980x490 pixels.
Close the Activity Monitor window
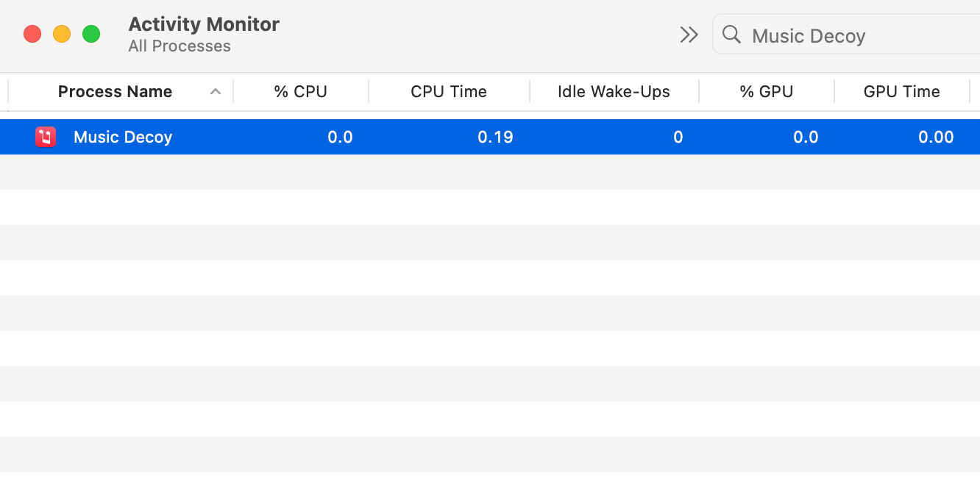pyautogui.click(x=32, y=34)
